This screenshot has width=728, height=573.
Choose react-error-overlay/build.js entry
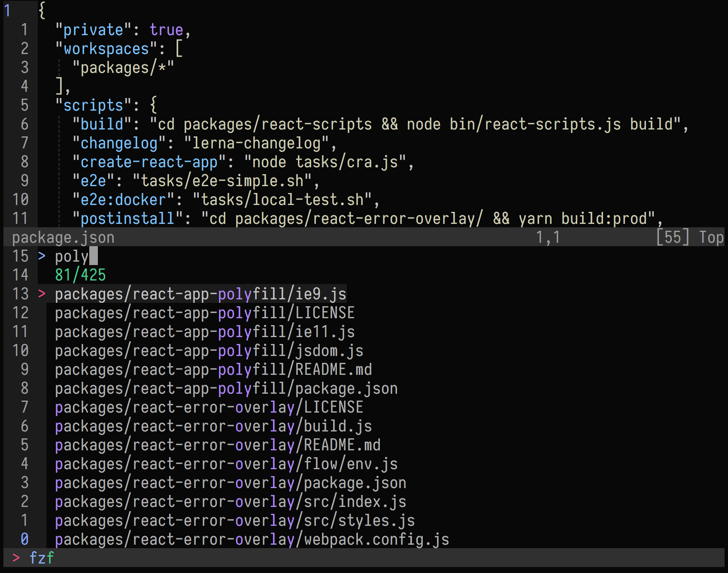[x=213, y=426]
